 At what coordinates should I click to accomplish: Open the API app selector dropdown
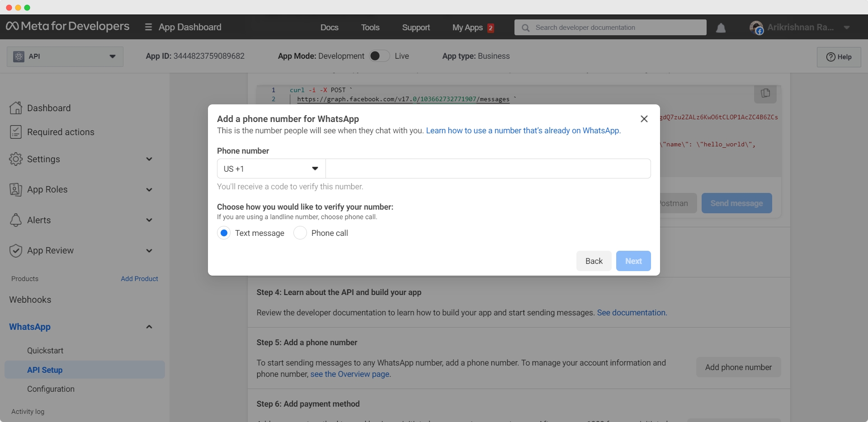(x=65, y=56)
